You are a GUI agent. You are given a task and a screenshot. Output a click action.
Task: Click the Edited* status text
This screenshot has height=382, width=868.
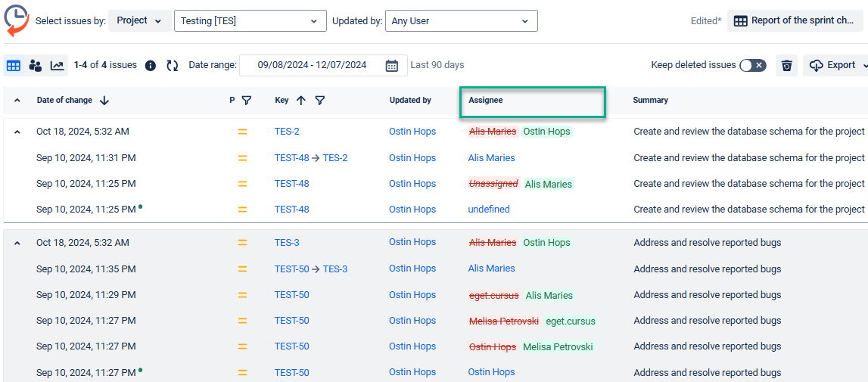pyautogui.click(x=706, y=21)
